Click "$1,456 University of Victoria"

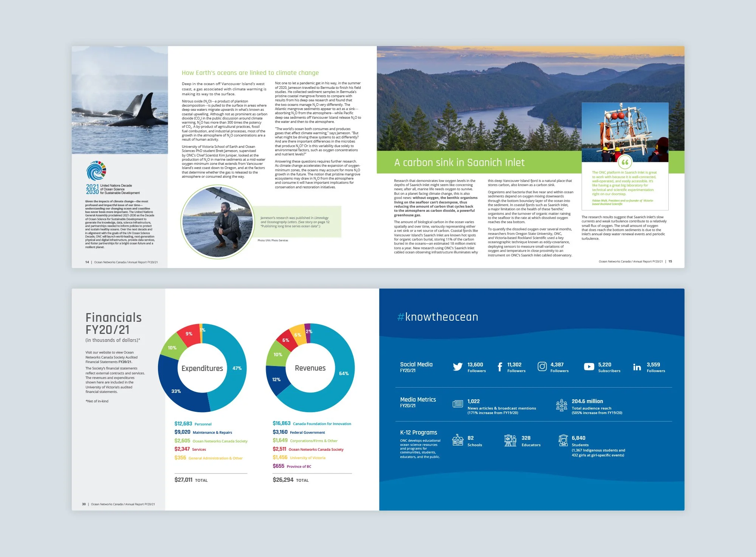(299, 458)
